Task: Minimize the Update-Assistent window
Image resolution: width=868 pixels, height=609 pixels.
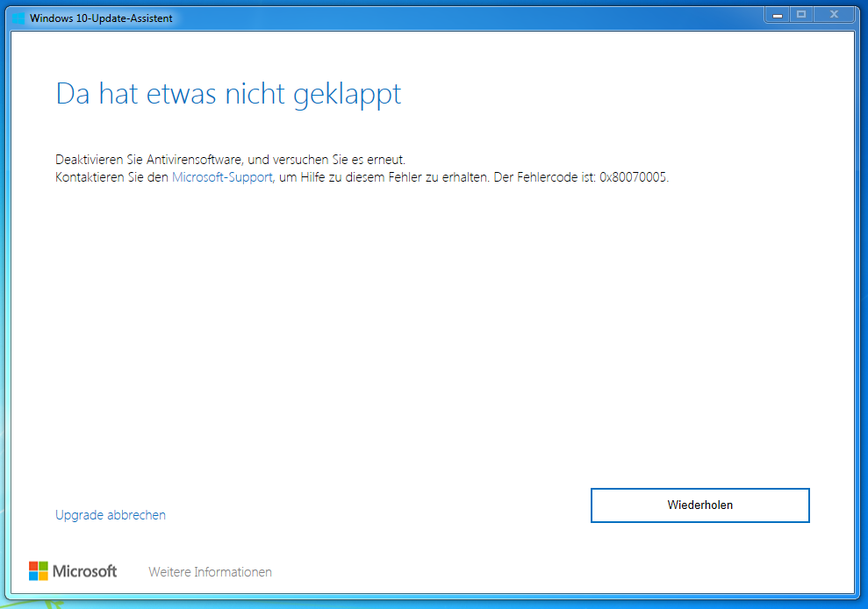Action: [x=778, y=16]
